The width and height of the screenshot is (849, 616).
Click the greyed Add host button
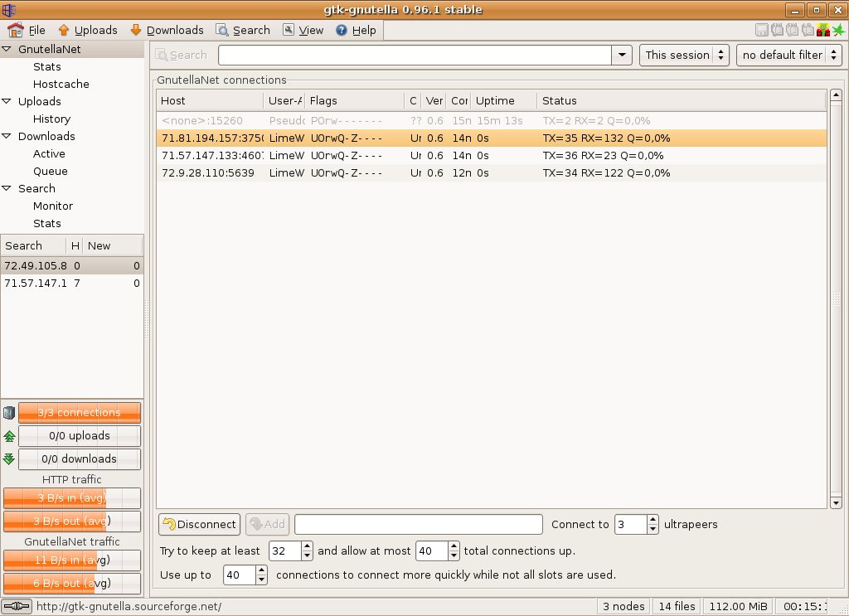coord(268,525)
